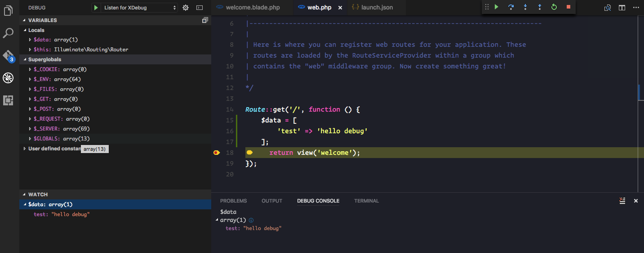Expand the $_SERVER array
This screenshot has width=644, height=253.
click(x=30, y=129)
